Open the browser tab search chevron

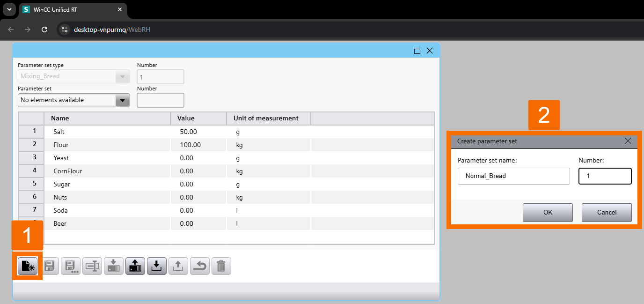[x=9, y=9]
